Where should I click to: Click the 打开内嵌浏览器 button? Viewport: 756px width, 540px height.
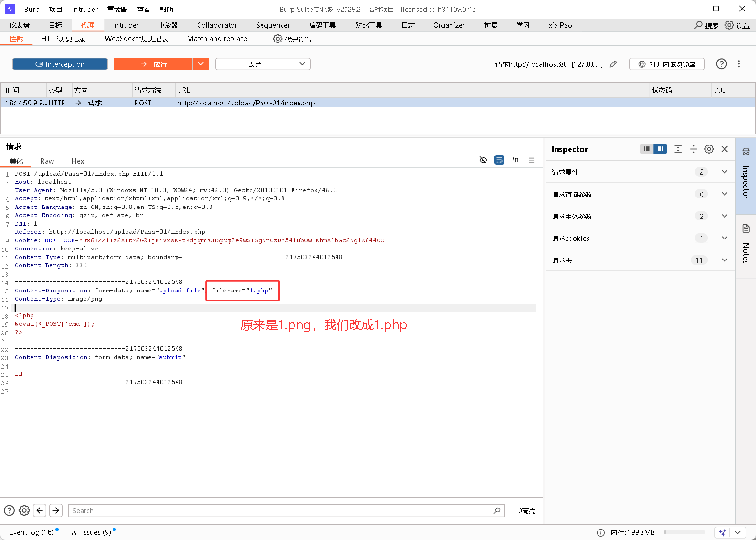(x=667, y=64)
